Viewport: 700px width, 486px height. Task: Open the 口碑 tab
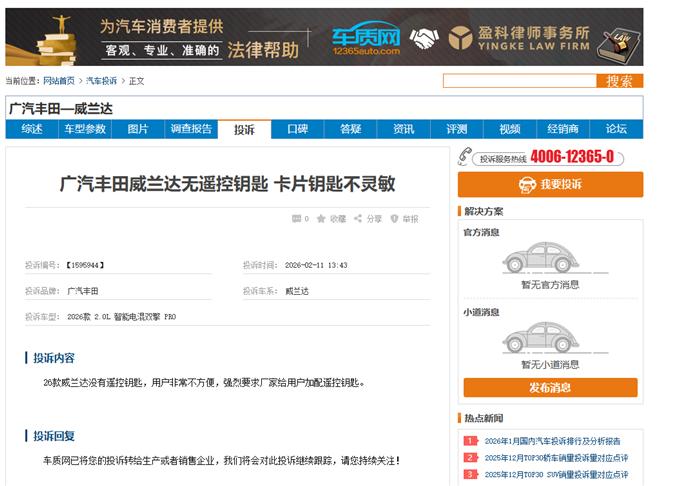tap(297, 129)
